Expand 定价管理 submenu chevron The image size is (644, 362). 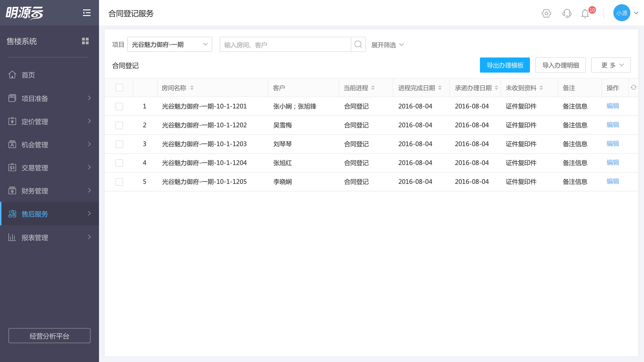point(89,121)
